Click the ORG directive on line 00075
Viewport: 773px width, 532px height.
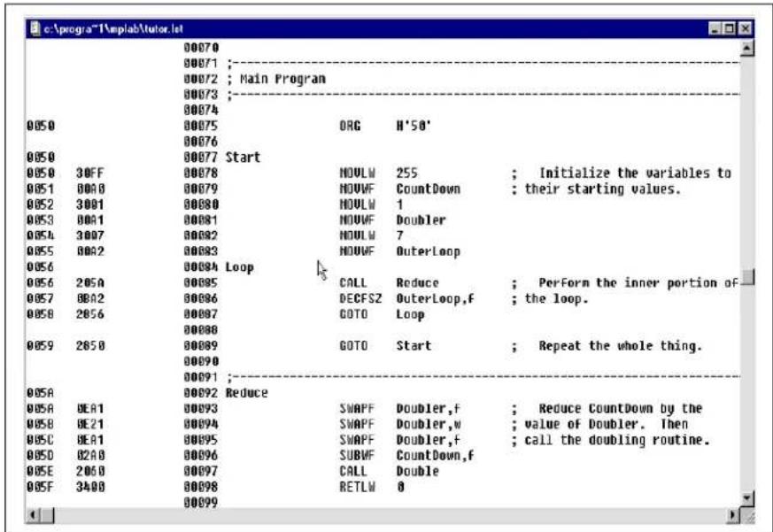pos(350,126)
